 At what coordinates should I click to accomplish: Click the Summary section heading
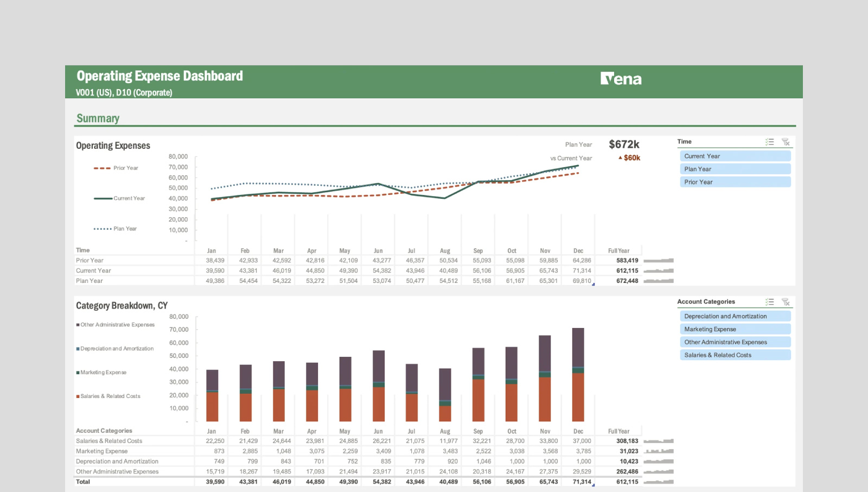tap(98, 118)
